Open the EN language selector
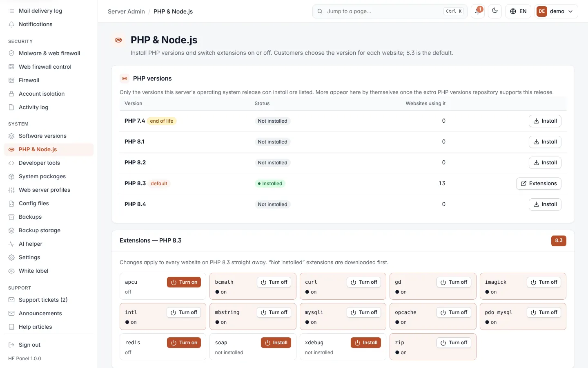588x368 pixels. pos(518,11)
